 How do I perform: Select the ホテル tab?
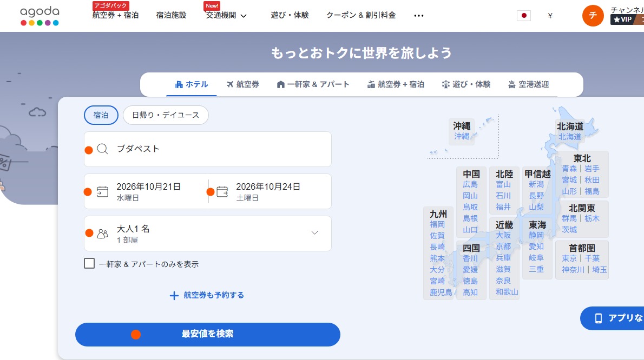pyautogui.click(x=192, y=84)
